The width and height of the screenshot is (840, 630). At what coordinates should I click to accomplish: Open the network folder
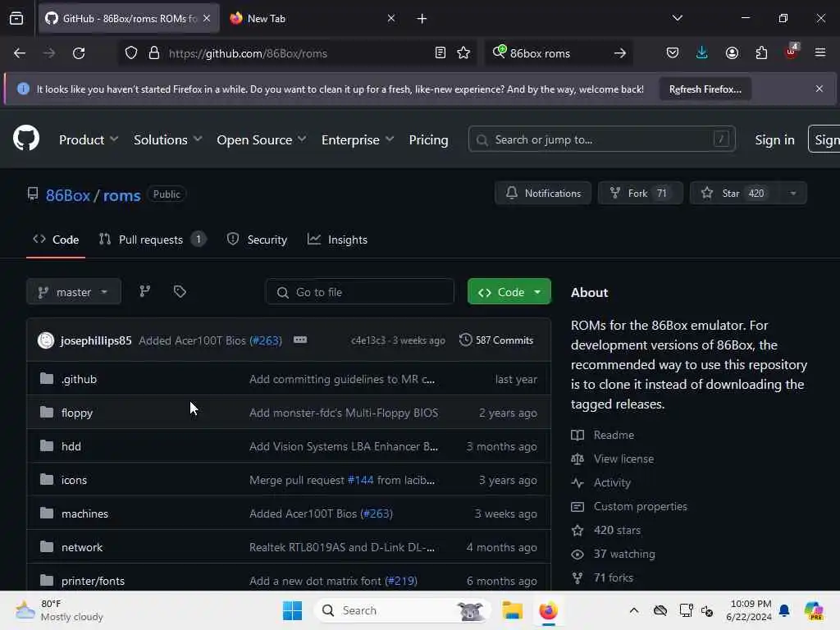(x=82, y=547)
